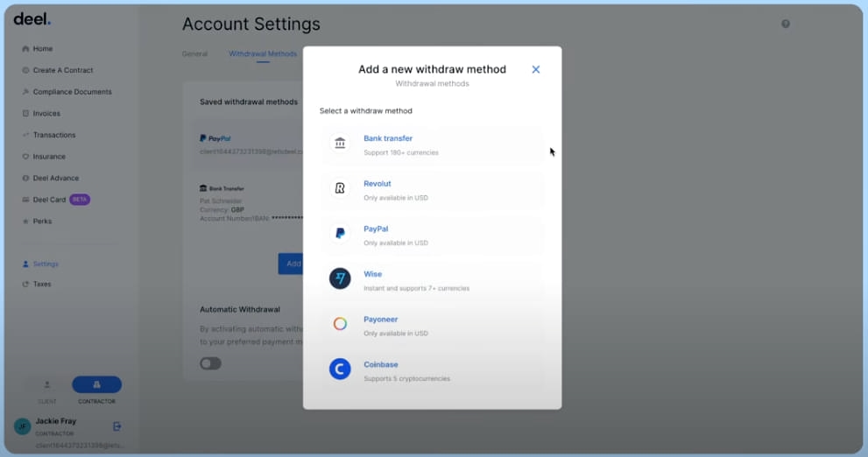The image size is (868, 457).
Task: Open the General tab
Action: 194,53
